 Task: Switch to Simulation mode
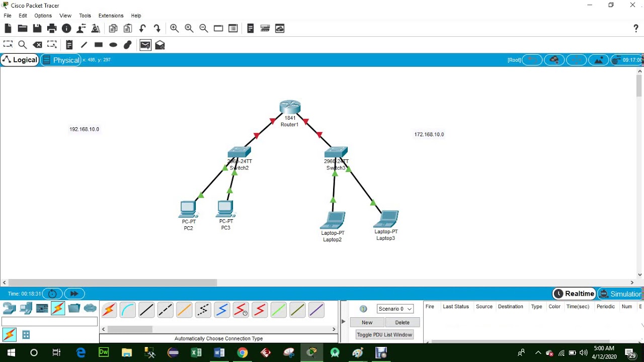click(621, 294)
